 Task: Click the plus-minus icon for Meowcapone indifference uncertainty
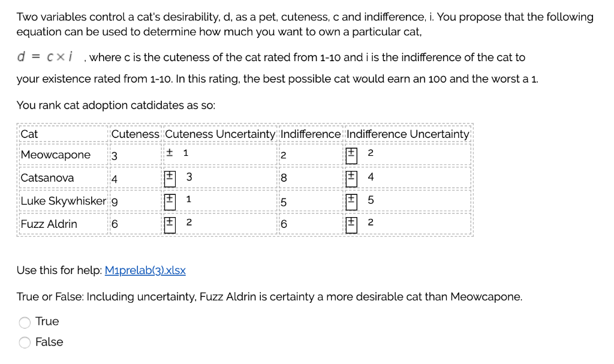coord(351,153)
